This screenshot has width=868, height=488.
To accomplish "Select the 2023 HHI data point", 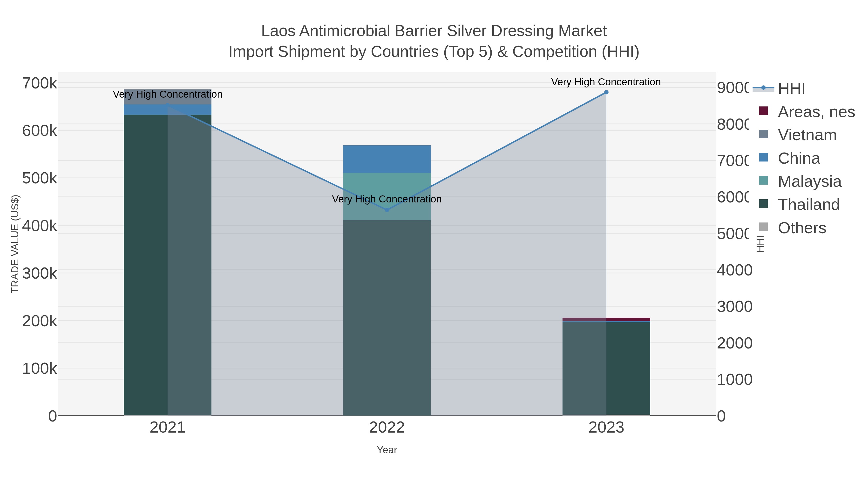I will click(606, 92).
